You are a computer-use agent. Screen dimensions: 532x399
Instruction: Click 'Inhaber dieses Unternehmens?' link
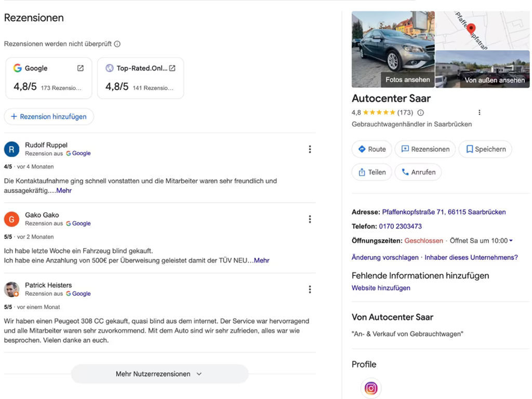click(x=471, y=258)
